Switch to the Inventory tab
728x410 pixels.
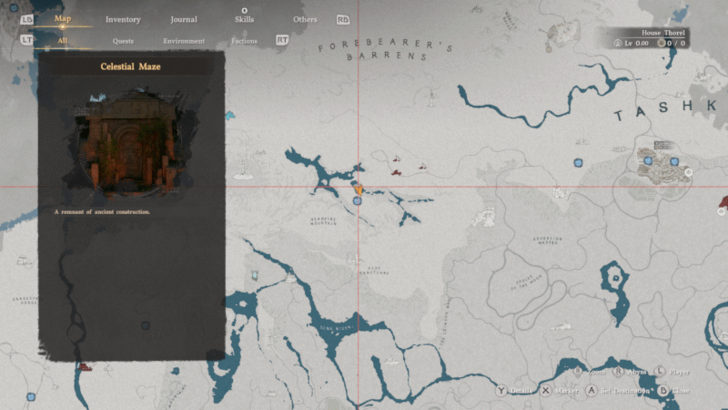pyautogui.click(x=123, y=20)
